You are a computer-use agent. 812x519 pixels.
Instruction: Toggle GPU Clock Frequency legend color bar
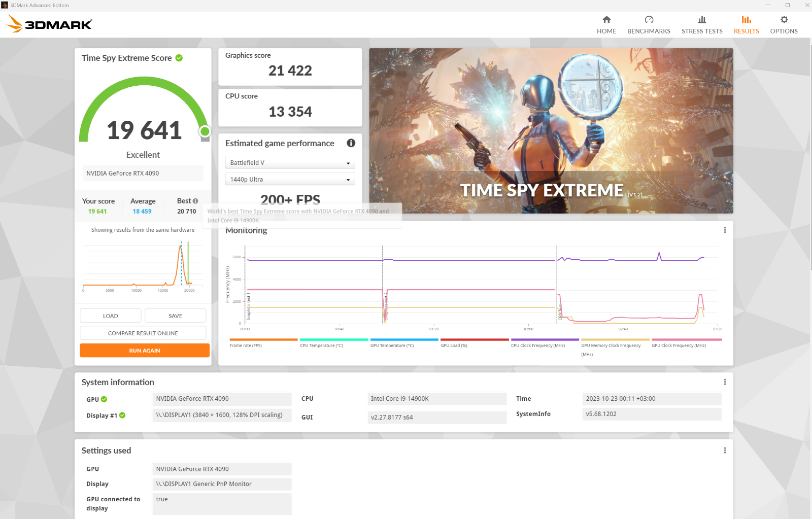point(687,339)
